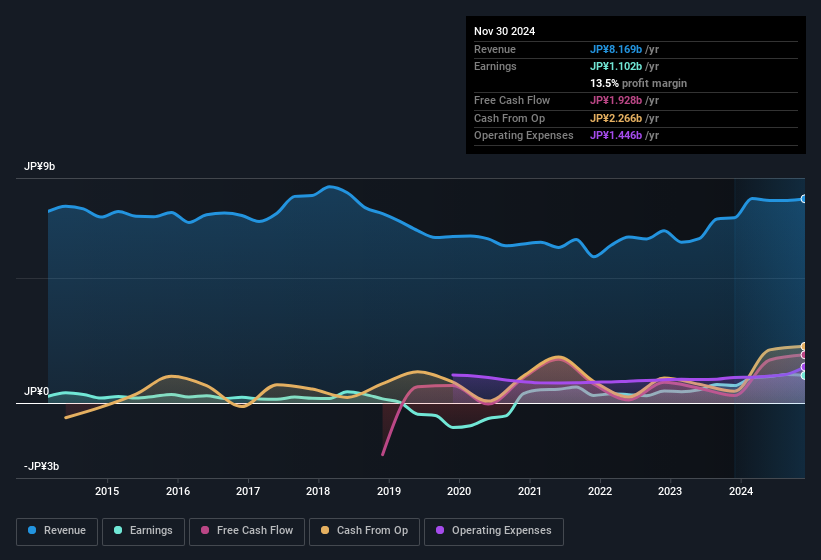Image resolution: width=821 pixels, height=560 pixels.
Task: Click the teal Earnings legend dot
Action: coord(118,530)
